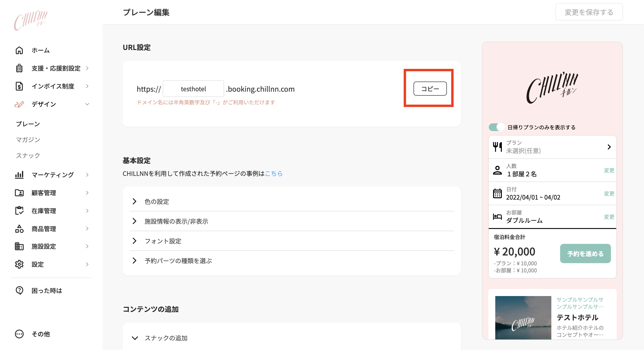
Task: Click the コピー button
Action: [430, 88]
